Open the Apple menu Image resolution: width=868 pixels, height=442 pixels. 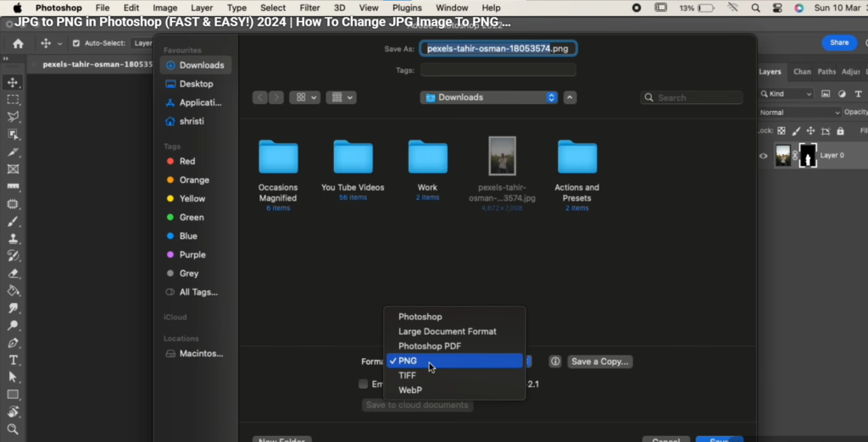(17, 8)
